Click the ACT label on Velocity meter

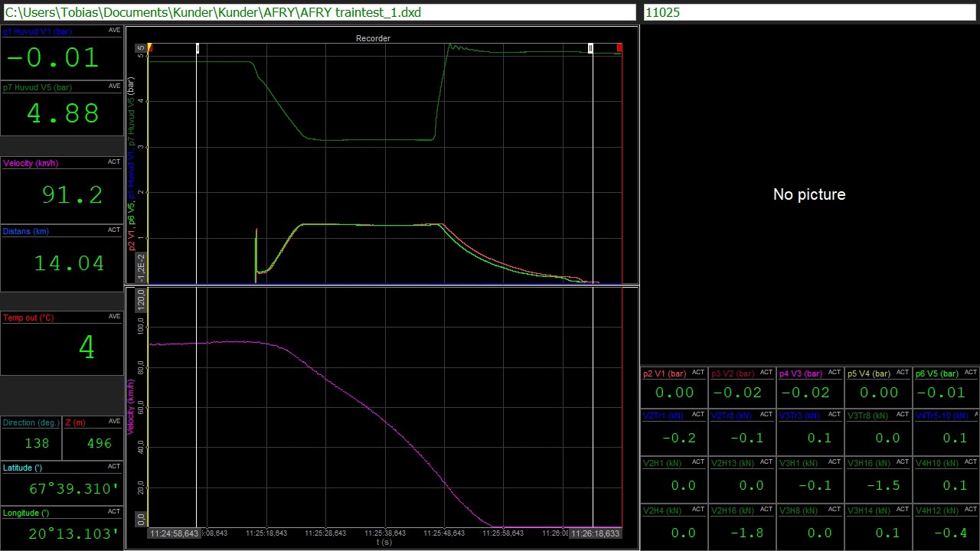pyautogui.click(x=114, y=161)
